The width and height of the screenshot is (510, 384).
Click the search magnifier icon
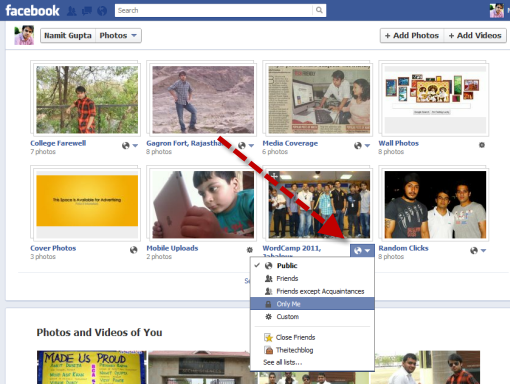click(319, 10)
